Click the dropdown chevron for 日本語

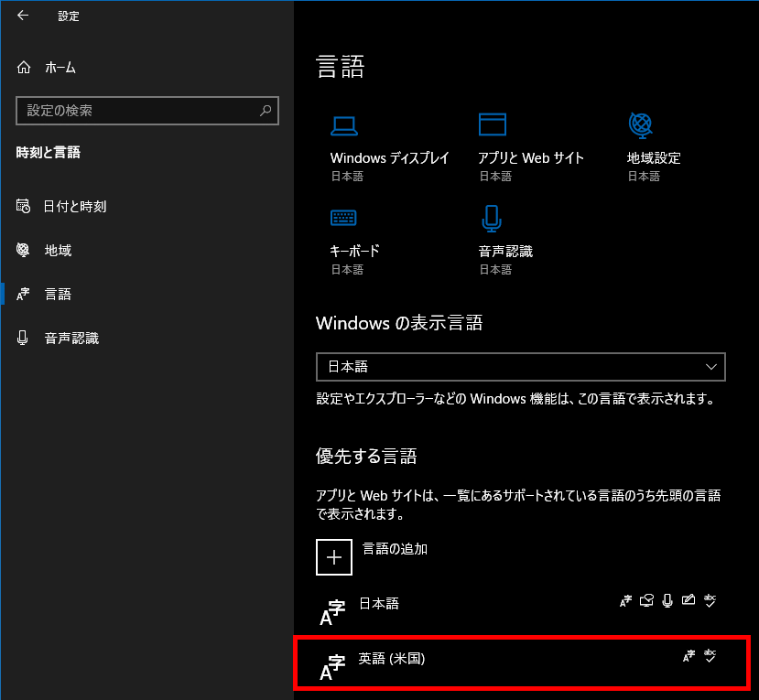coord(711,367)
